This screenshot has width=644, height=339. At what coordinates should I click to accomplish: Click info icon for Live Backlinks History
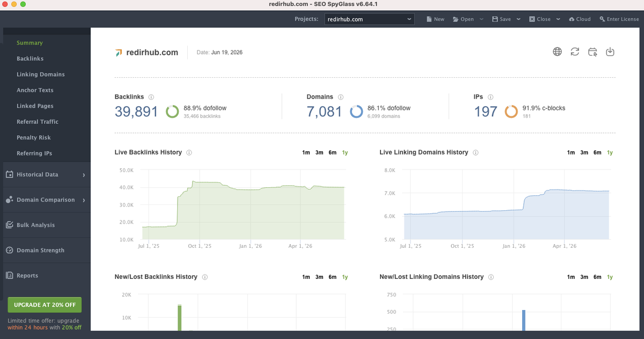coord(189,152)
